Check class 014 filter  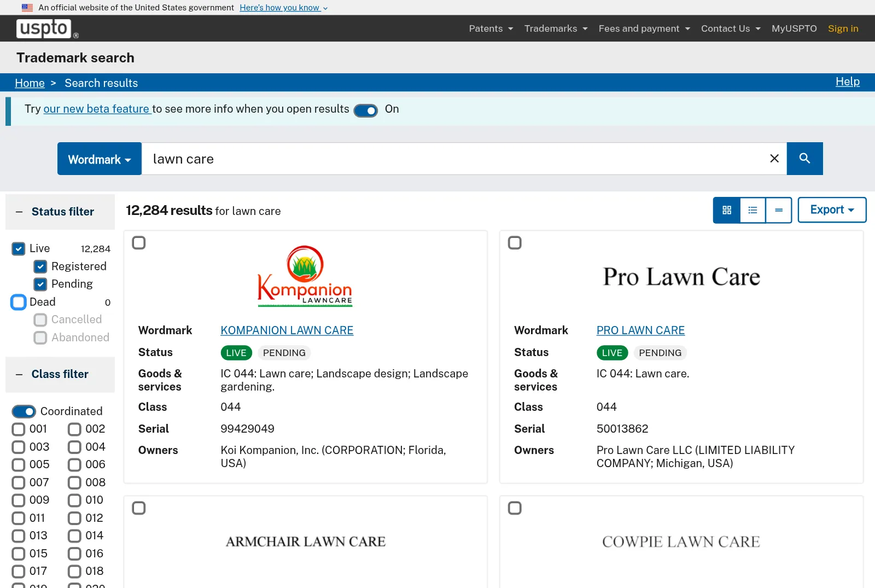(74, 536)
